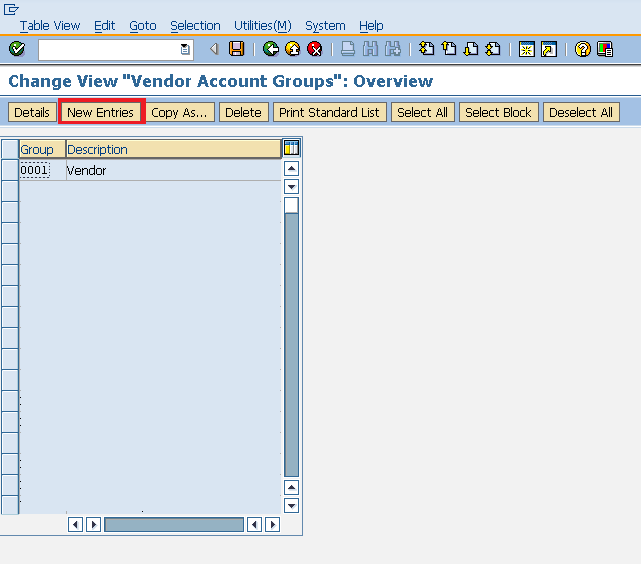Open the Utilities(M) menu
The width and height of the screenshot is (641, 564).
point(262,26)
